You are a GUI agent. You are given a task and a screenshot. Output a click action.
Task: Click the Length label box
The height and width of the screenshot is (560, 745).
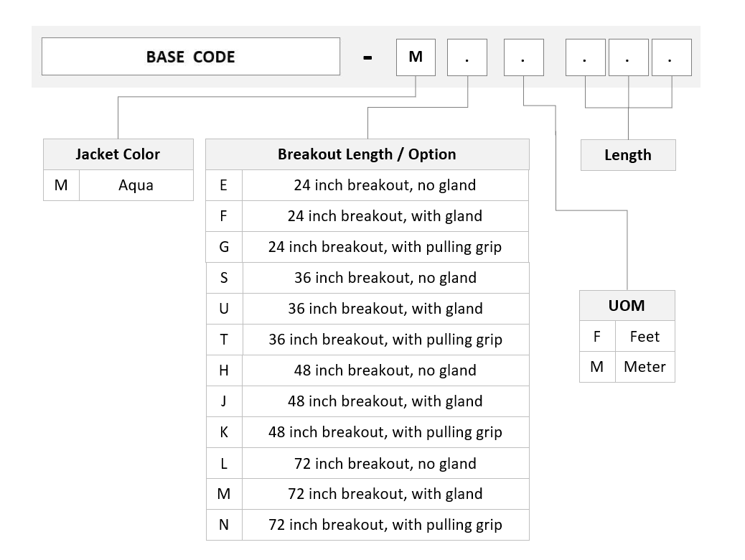(628, 155)
